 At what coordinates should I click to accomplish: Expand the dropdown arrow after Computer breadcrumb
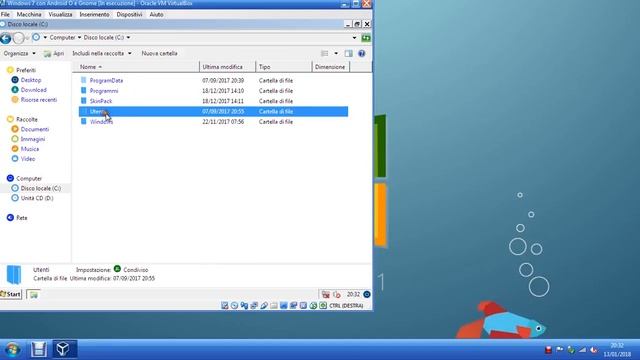point(80,38)
